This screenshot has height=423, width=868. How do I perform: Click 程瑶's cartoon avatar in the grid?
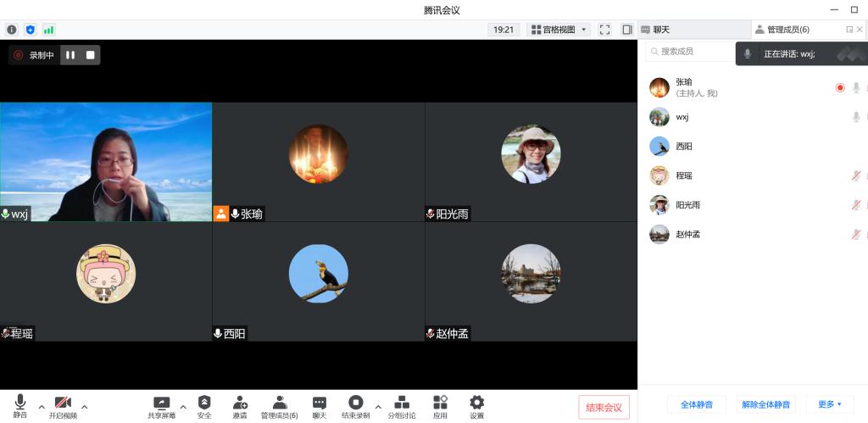coord(106,274)
